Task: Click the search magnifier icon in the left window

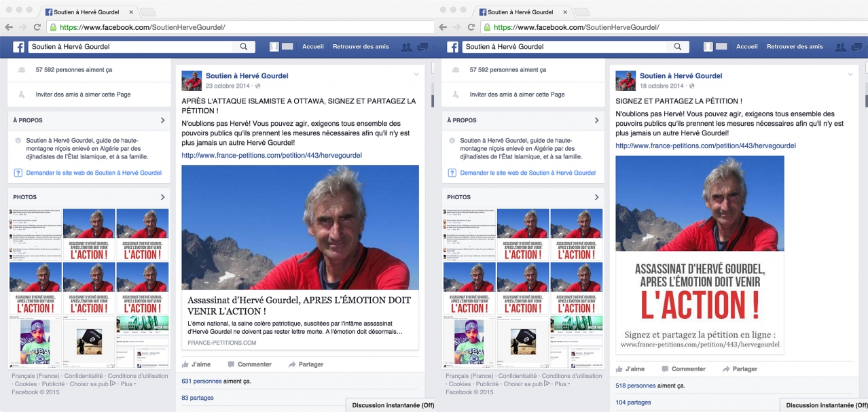Action: (244, 47)
